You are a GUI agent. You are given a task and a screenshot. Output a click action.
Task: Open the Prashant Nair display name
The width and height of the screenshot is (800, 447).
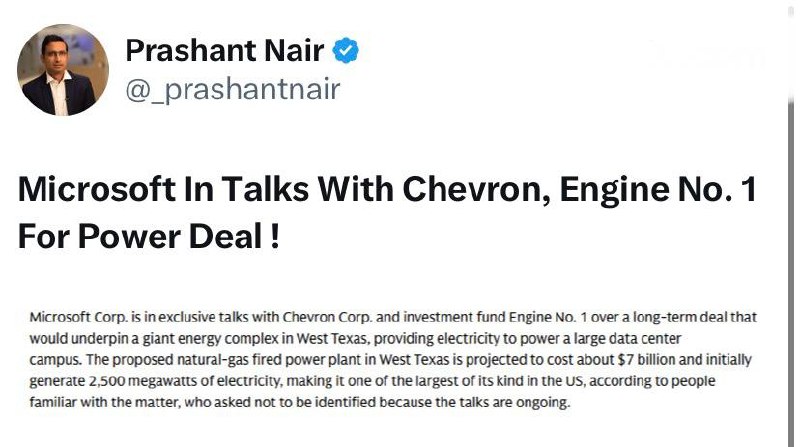coord(227,50)
